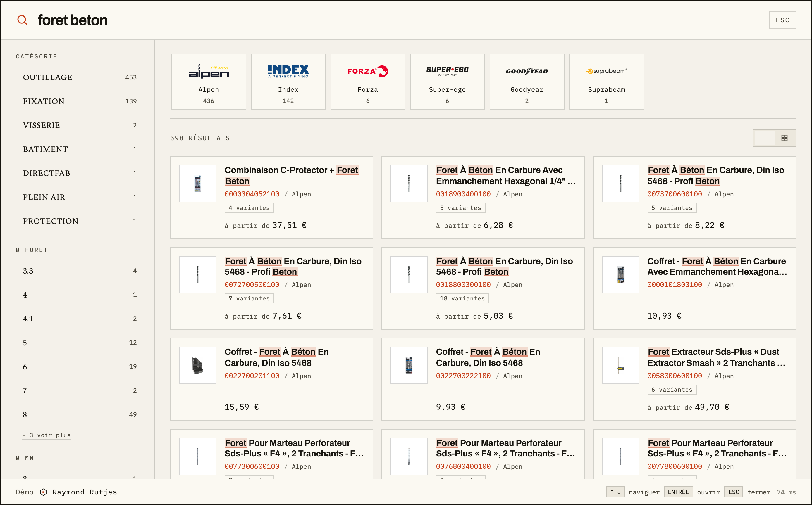Image resolution: width=812 pixels, height=505 pixels.
Task: Open thumbnail of product 0076800400100
Action: [409, 456]
